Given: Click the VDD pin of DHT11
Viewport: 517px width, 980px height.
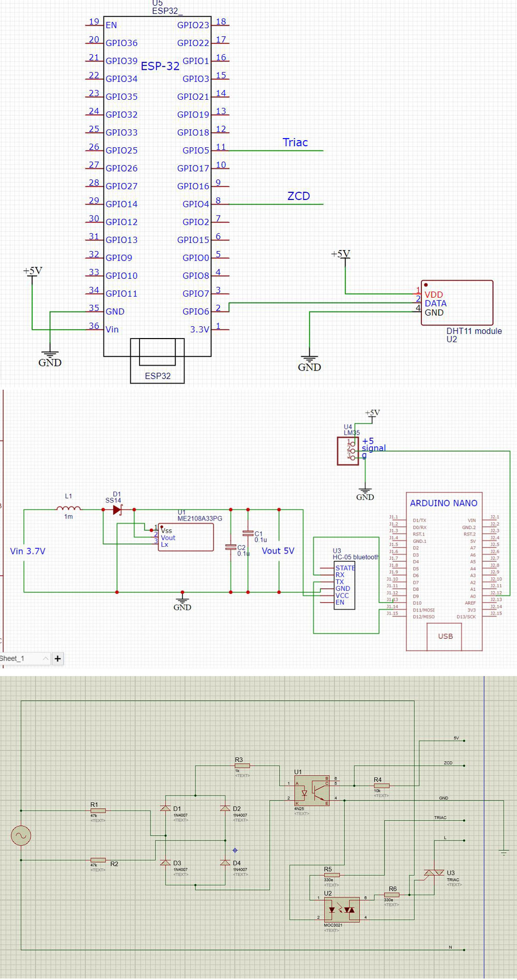Looking at the screenshot, I should coord(434,295).
